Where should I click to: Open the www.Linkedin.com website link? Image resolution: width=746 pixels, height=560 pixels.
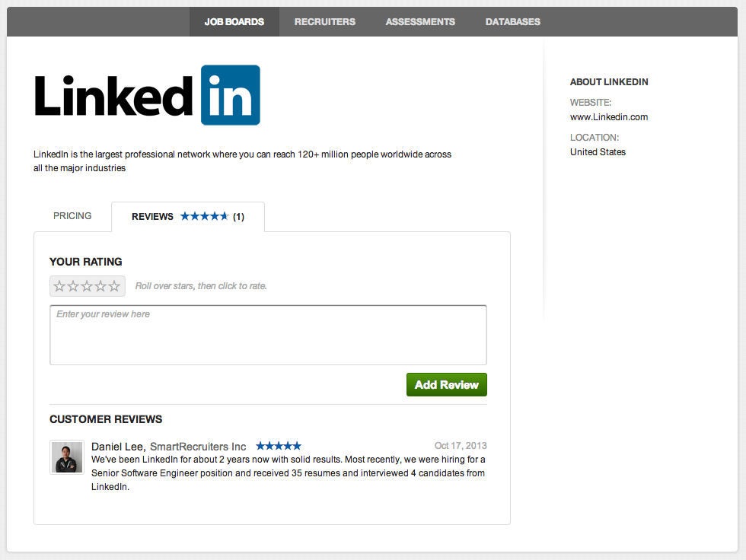(x=609, y=117)
